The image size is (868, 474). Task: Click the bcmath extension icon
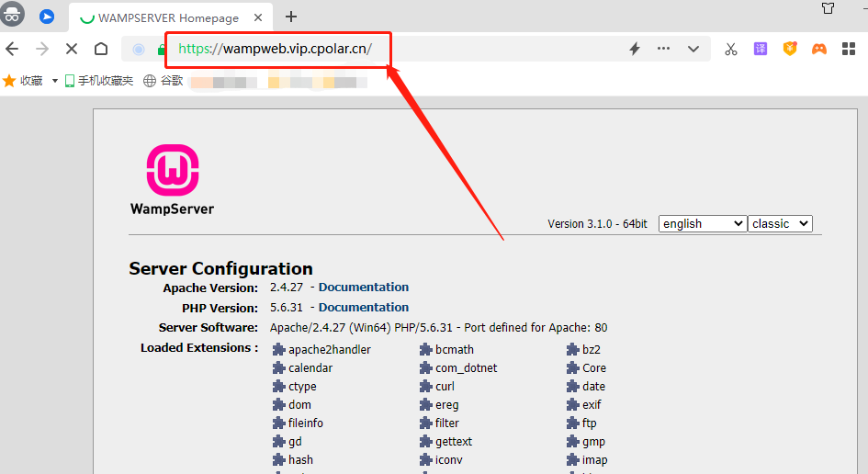click(x=425, y=349)
